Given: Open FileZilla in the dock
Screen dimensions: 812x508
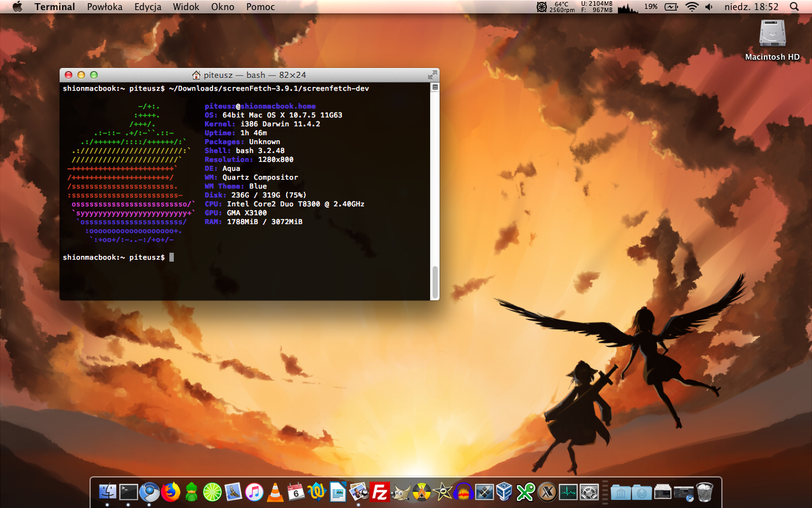Looking at the screenshot, I should (x=379, y=492).
